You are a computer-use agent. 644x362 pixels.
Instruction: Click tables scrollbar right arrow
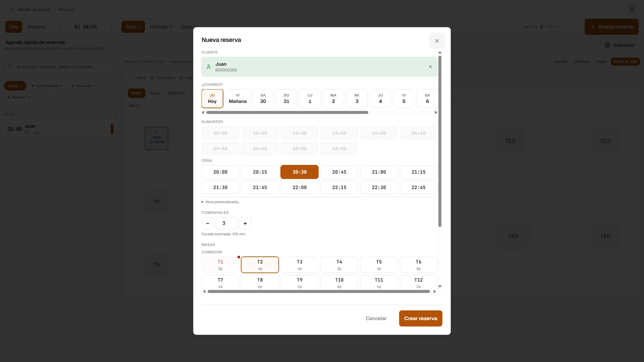click(435, 292)
